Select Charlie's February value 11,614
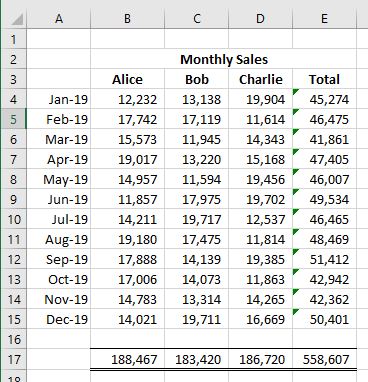 tap(260, 119)
